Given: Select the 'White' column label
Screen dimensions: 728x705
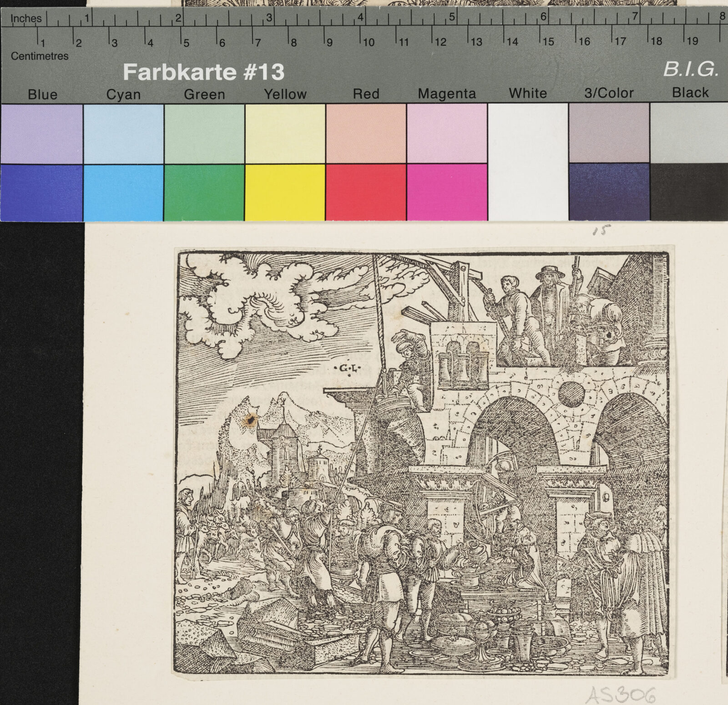Looking at the screenshot, I should 528,93.
